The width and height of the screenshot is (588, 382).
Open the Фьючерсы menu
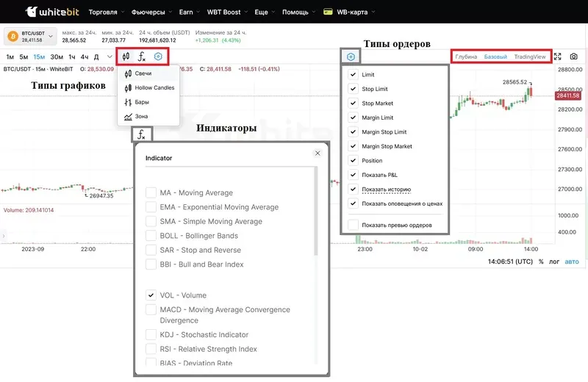(x=151, y=12)
